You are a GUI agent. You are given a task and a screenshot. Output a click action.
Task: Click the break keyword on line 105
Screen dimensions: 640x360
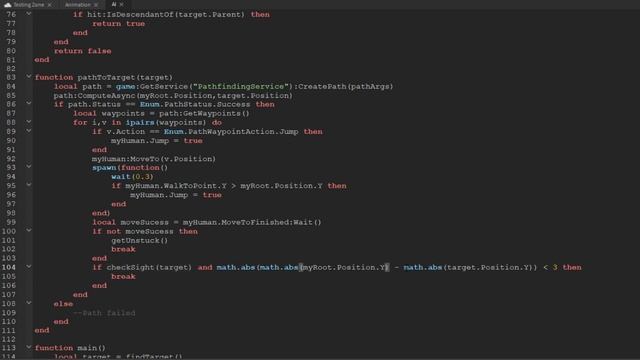[x=123, y=277]
